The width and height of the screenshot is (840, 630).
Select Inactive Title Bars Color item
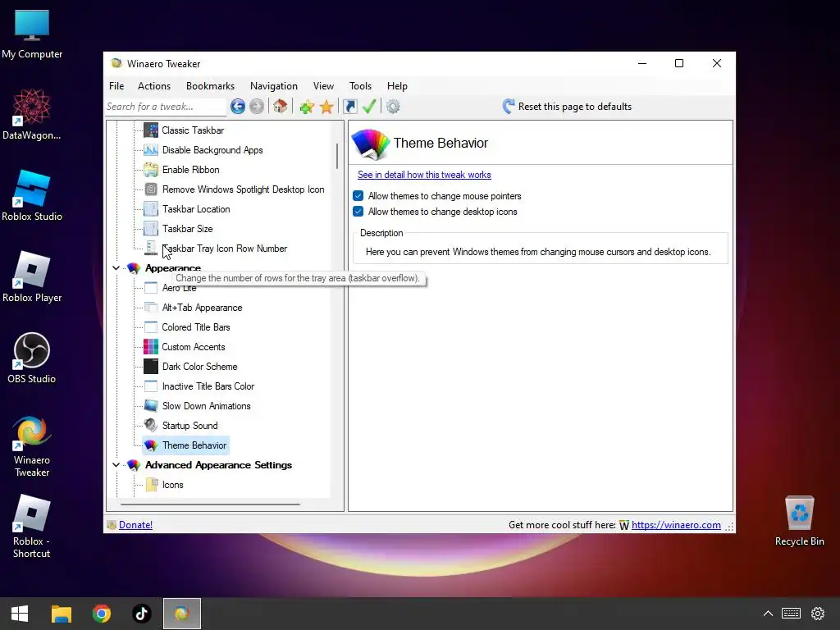click(208, 386)
